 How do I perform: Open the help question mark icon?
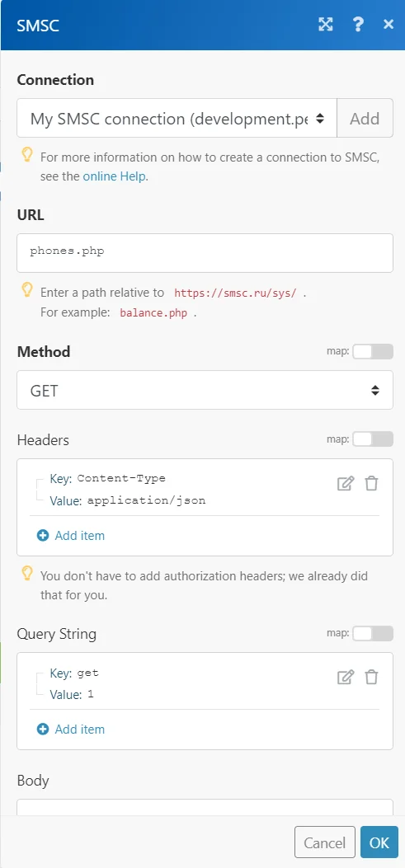click(x=358, y=25)
